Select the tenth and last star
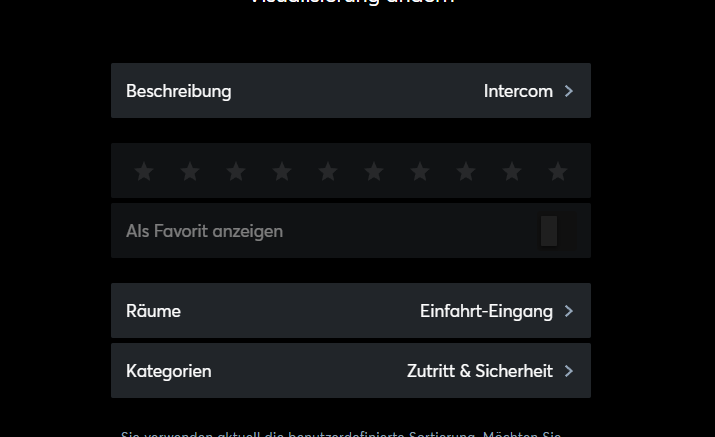 (558, 172)
